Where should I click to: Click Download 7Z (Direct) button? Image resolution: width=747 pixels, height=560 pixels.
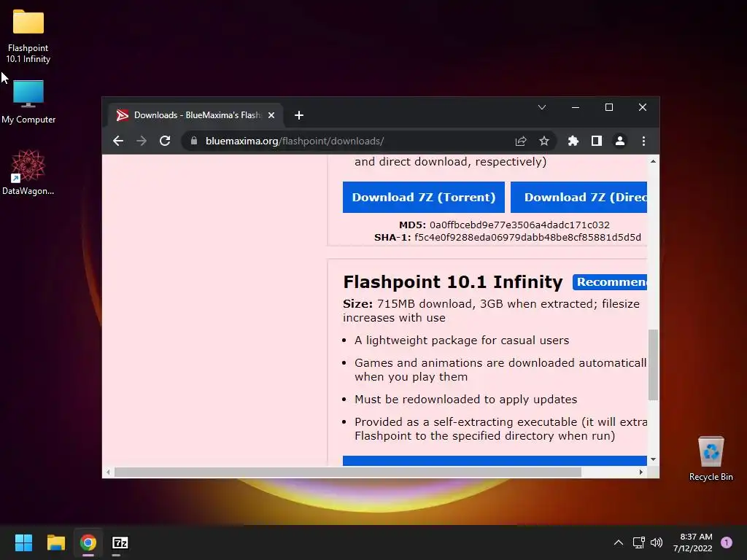click(578, 197)
